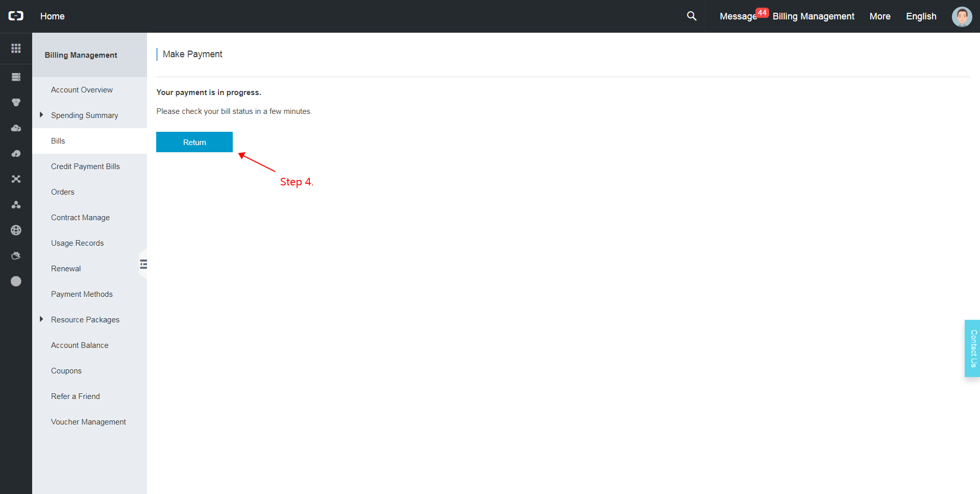Click the Make Payment page title
The width and height of the screenshot is (980, 494).
192,54
